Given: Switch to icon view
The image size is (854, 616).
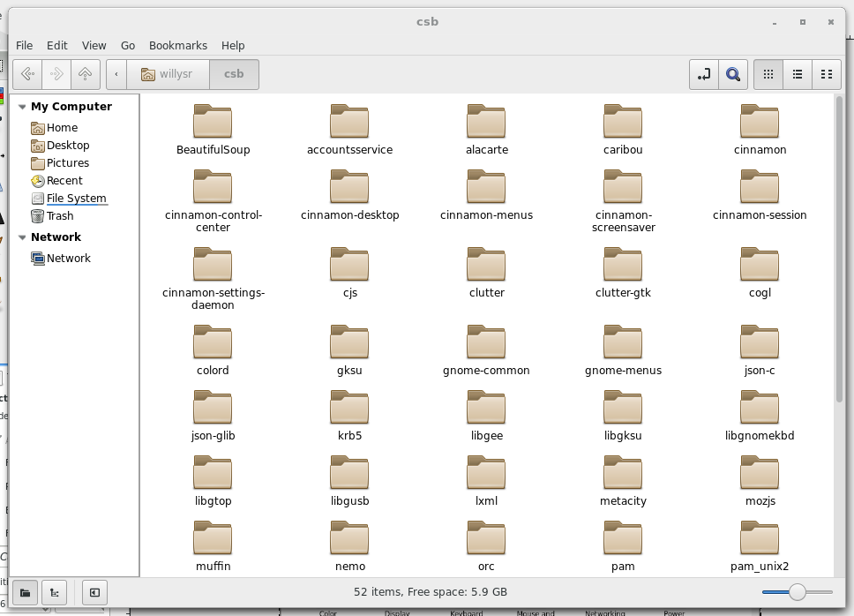Looking at the screenshot, I should [x=768, y=74].
